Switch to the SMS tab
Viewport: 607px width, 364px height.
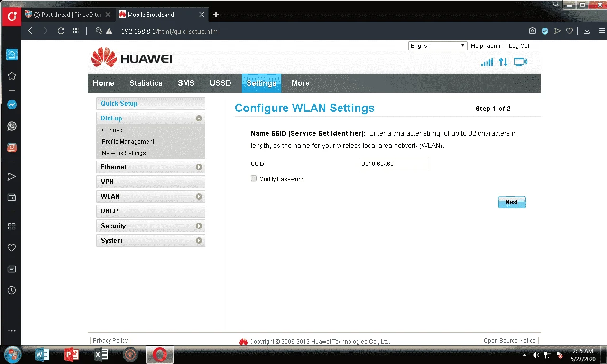pos(186,83)
